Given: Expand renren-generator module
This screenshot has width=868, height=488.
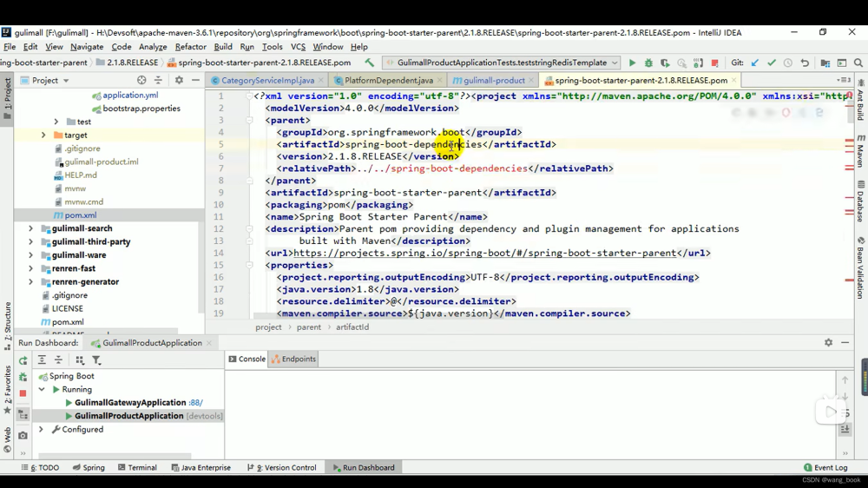Looking at the screenshot, I should 30,281.
